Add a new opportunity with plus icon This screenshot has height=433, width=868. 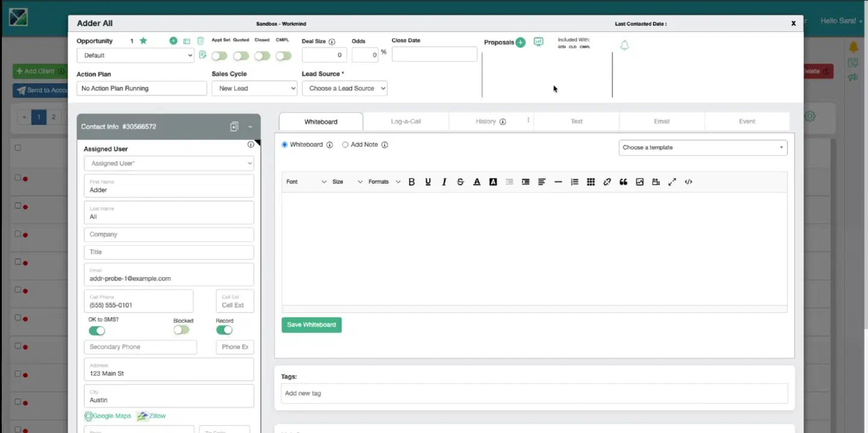coord(174,41)
